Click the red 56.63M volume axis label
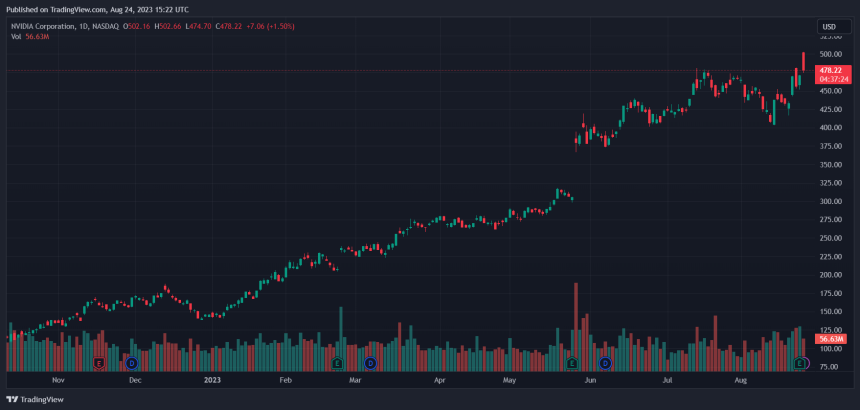Viewport: 860px width, 410px height. pos(832,339)
